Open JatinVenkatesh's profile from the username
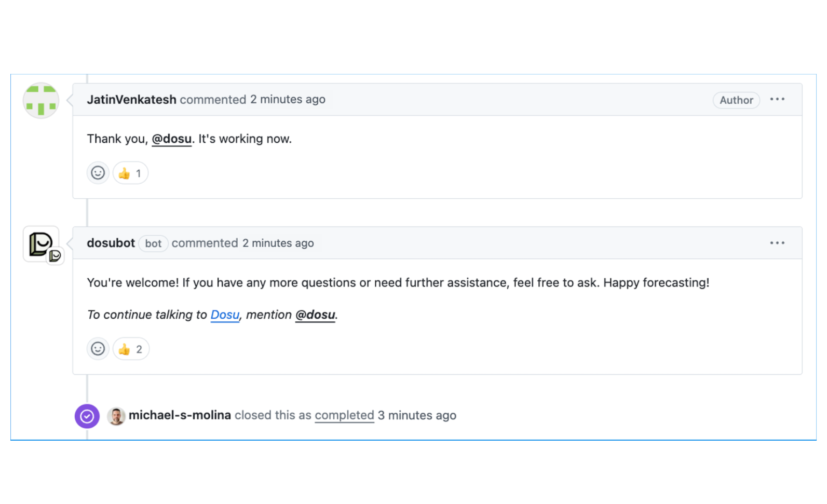Viewport: 827px width, 504px height. tap(131, 100)
